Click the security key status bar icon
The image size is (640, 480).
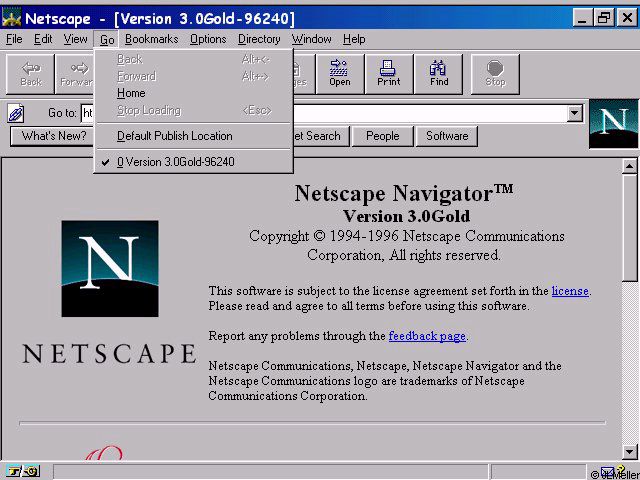(23, 471)
